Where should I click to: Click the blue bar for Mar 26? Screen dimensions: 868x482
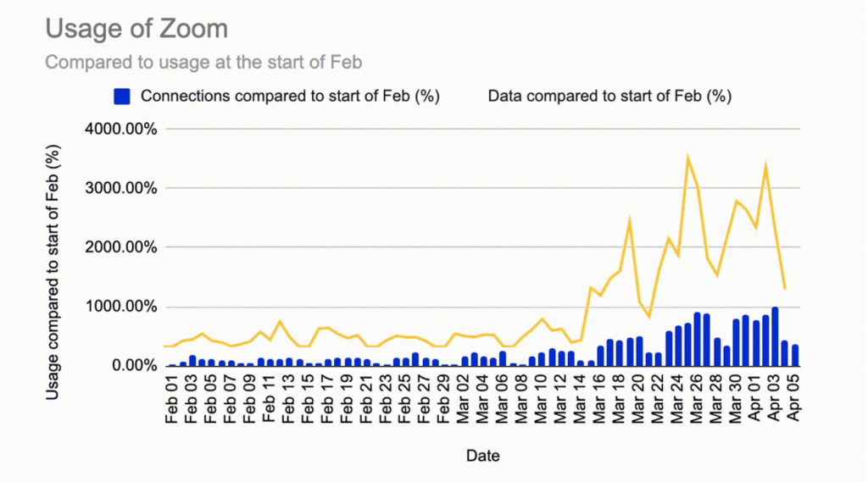coord(698,339)
